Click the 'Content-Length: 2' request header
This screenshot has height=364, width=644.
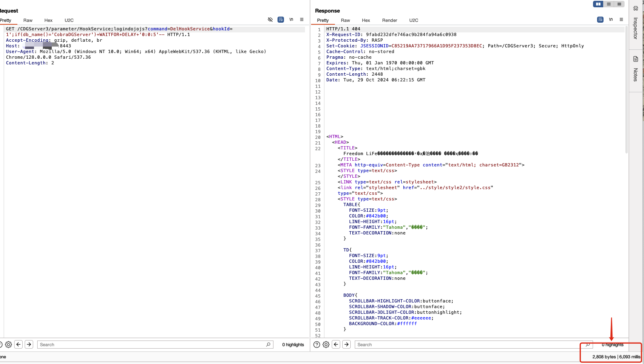[x=30, y=63]
